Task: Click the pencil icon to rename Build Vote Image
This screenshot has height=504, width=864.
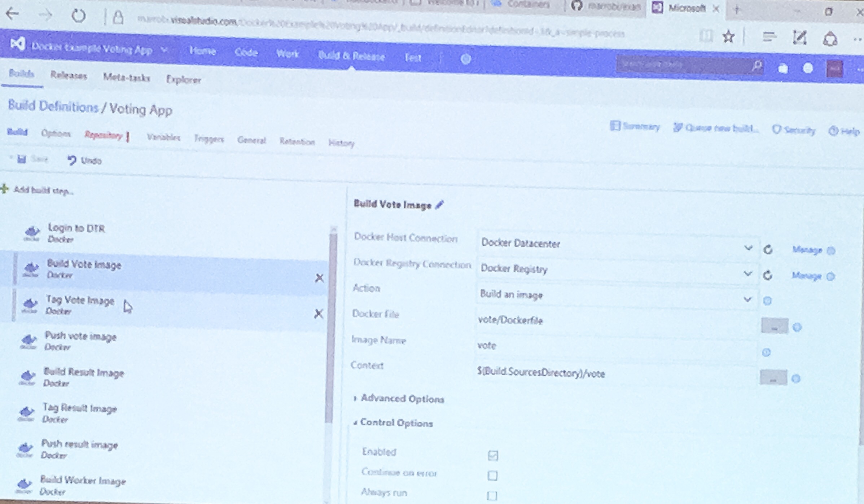Action: (439, 205)
